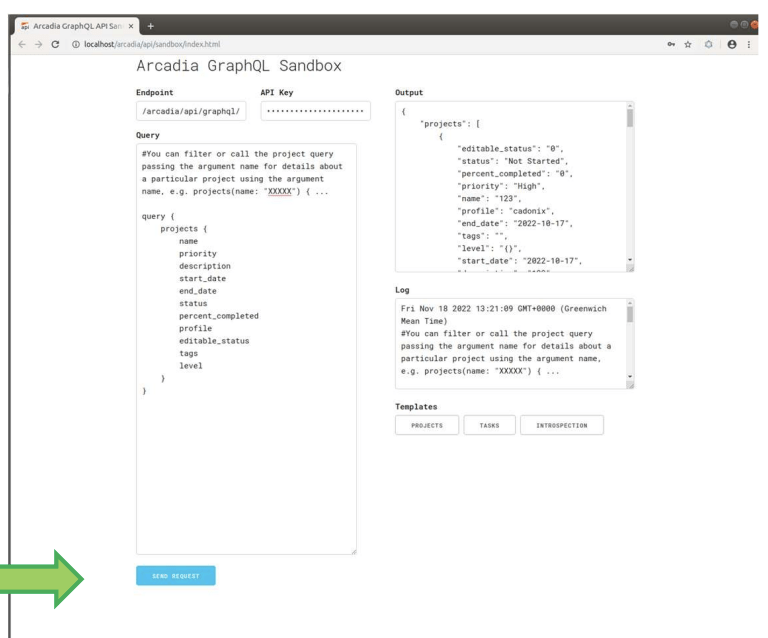Image resolution: width=768 pixels, height=638 pixels.
Task: Click into the Endpoint input field
Action: point(192,111)
